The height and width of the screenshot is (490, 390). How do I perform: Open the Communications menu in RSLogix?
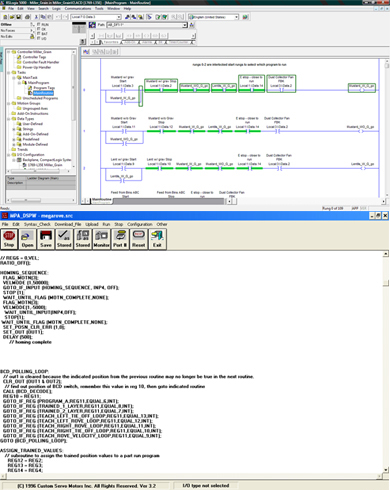pos(78,9)
